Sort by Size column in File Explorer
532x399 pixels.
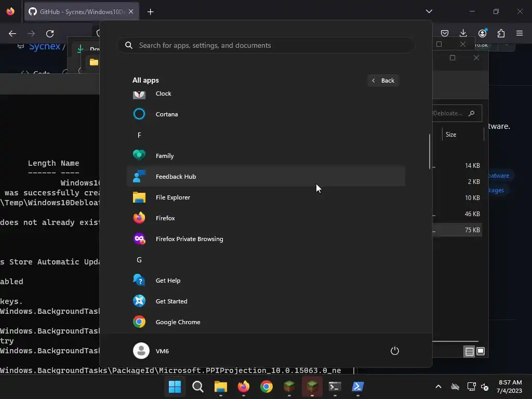tap(450, 135)
